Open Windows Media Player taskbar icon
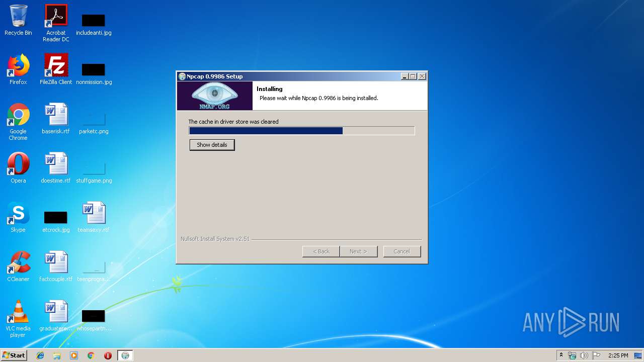The width and height of the screenshot is (644, 362). tap(74, 355)
